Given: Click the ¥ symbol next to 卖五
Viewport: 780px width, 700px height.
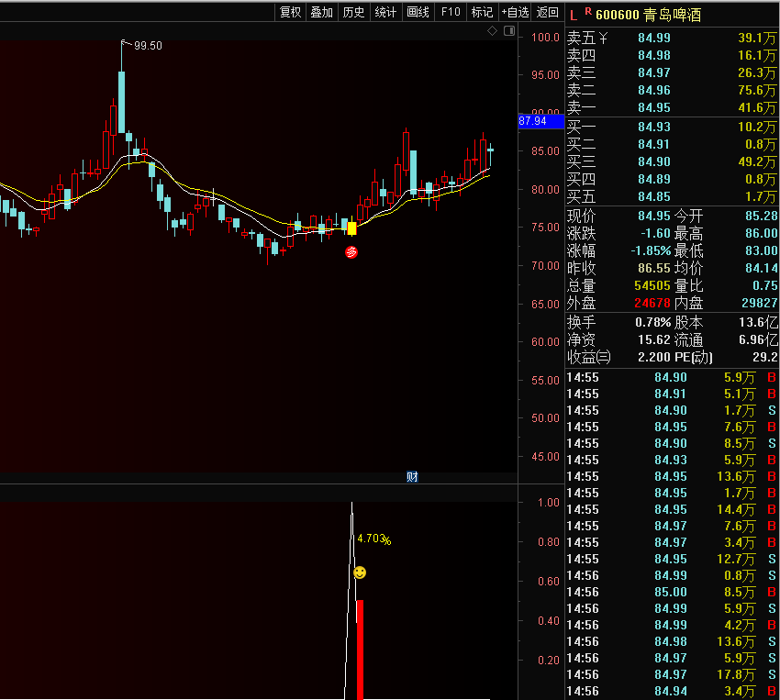Looking at the screenshot, I should [x=603, y=38].
